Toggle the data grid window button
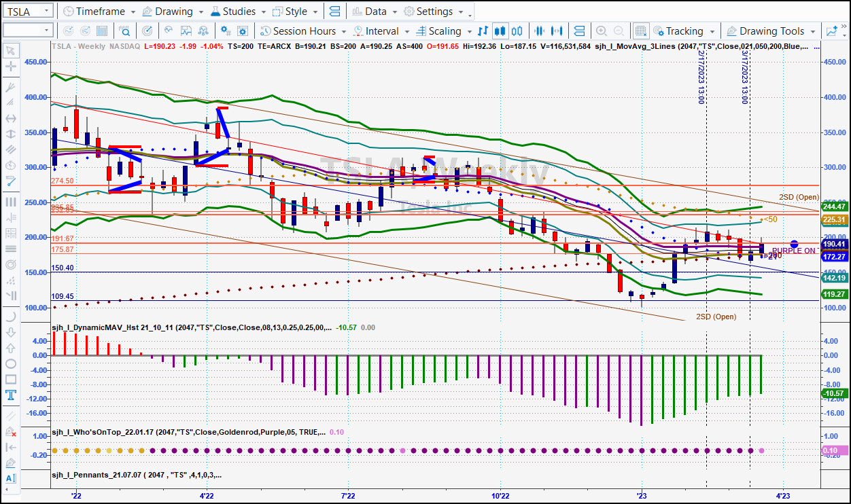Image resolution: width=851 pixels, height=504 pixels. 640,31
